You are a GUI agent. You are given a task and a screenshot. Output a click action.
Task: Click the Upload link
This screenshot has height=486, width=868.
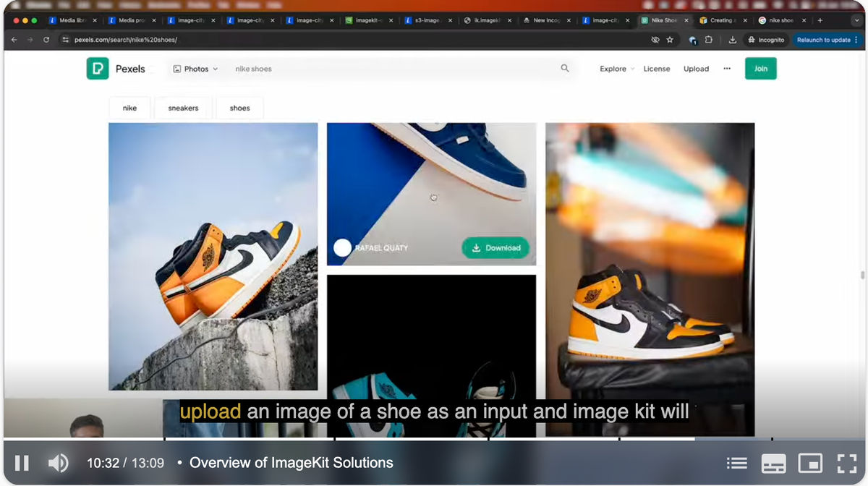coord(696,69)
